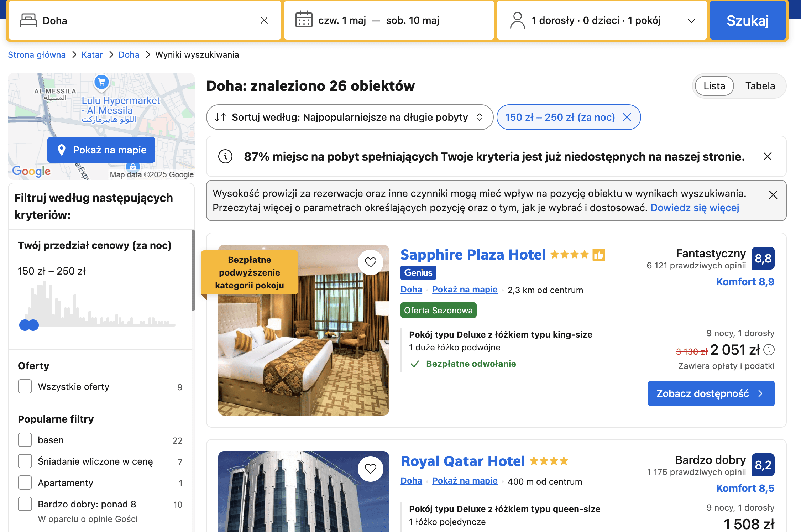Expand the guests and rooms dropdown arrow
801x532 pixels.
pos(691,21)
